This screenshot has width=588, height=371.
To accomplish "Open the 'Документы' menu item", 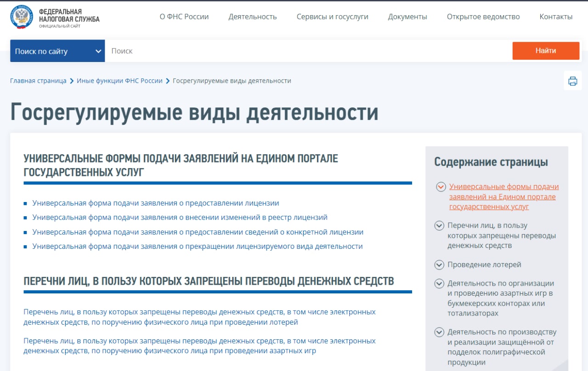I will pyautogui.click(x=407, y=17).
